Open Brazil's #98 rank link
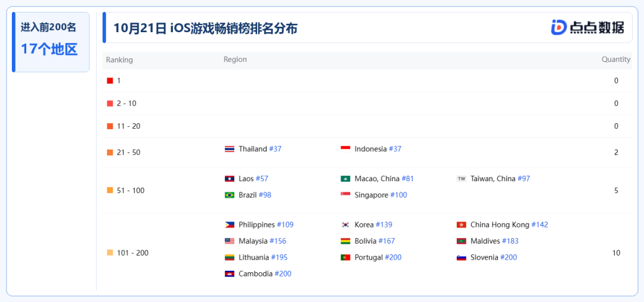 265,195
